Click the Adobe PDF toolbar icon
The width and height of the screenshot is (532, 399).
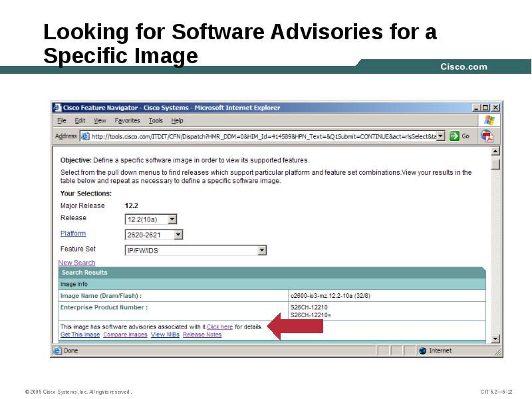487,136
